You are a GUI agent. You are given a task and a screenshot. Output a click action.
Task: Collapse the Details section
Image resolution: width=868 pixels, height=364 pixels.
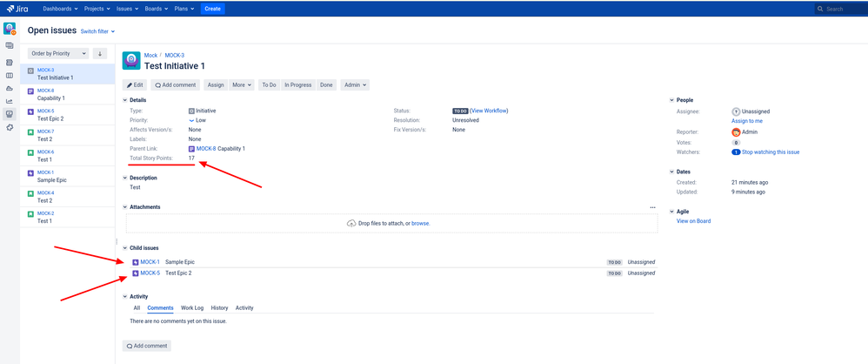tap(125, 100)
